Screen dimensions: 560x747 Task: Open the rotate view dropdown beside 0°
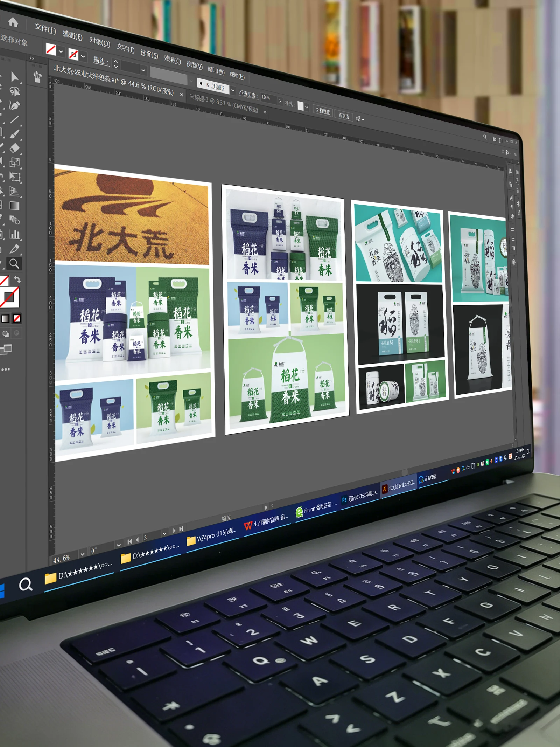(119, 545)
